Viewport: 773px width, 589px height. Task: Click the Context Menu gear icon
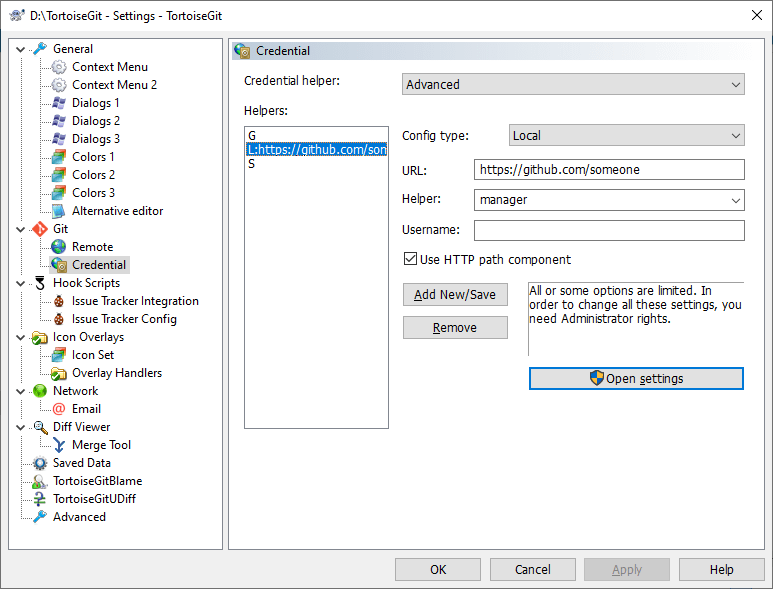coord(59,67)
